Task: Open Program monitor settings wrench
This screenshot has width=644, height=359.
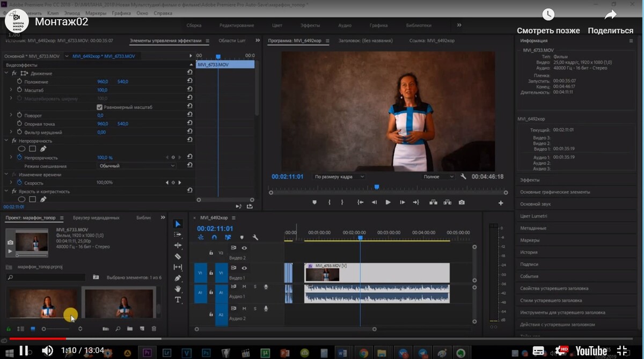Action: (x=463, y=177)
